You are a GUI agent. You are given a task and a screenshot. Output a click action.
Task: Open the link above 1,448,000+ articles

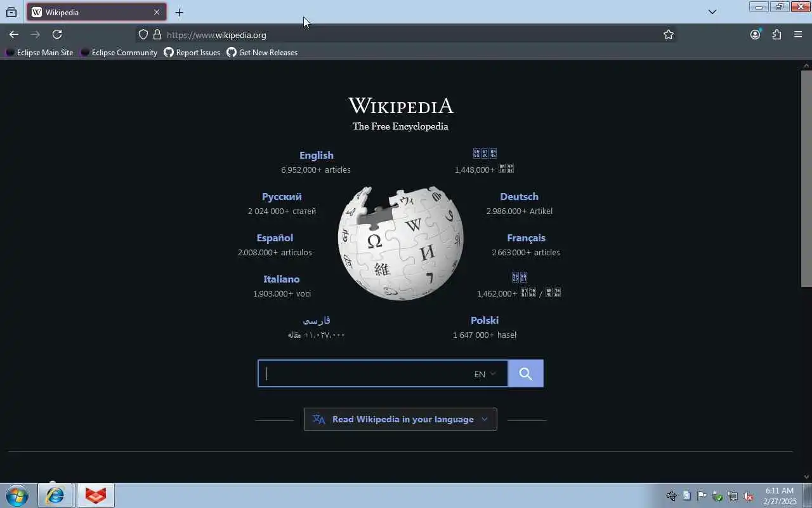485,153
